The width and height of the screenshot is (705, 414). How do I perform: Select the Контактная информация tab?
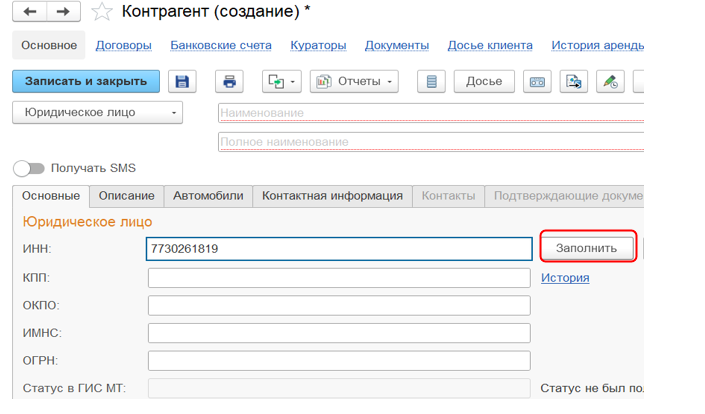coord(332,196)
